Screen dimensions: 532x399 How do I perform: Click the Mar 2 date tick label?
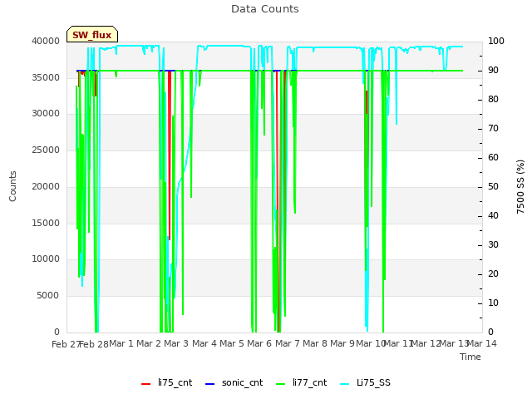[x=149, y=343]
